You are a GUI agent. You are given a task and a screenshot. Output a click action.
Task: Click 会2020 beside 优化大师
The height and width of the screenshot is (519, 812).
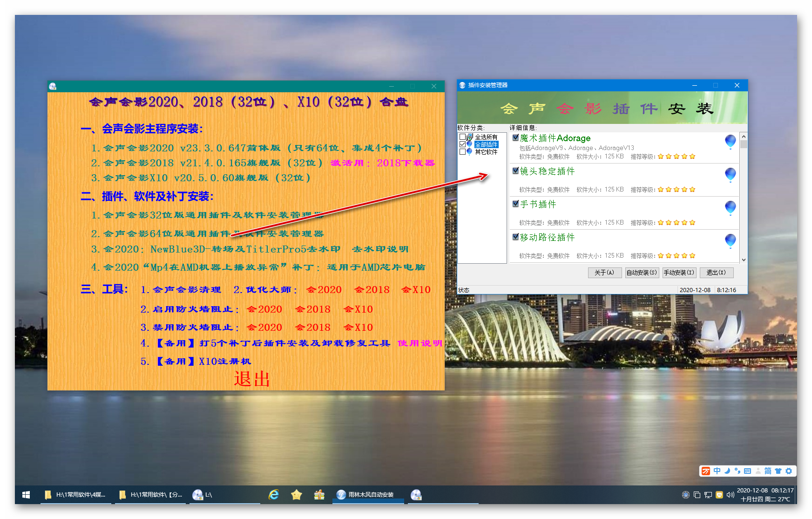coord(324,290)
